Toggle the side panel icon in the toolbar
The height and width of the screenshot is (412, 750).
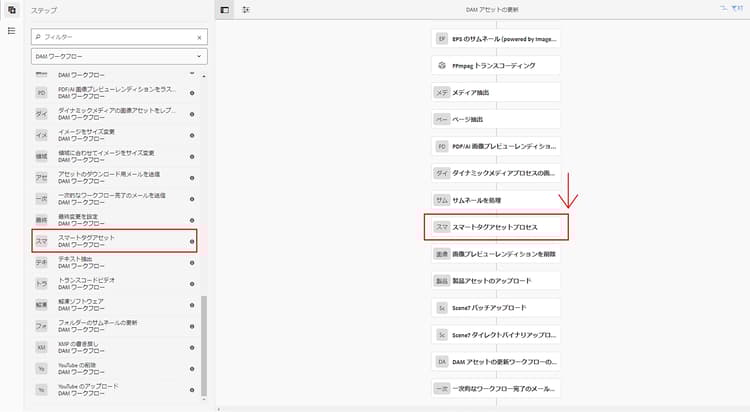point(225,10)
